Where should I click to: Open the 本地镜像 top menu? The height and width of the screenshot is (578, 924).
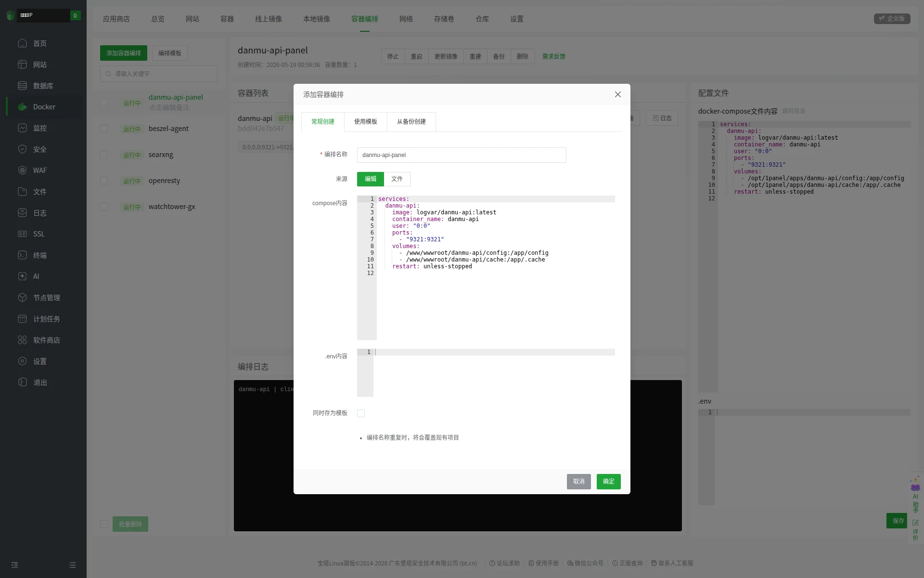[317, 19]
